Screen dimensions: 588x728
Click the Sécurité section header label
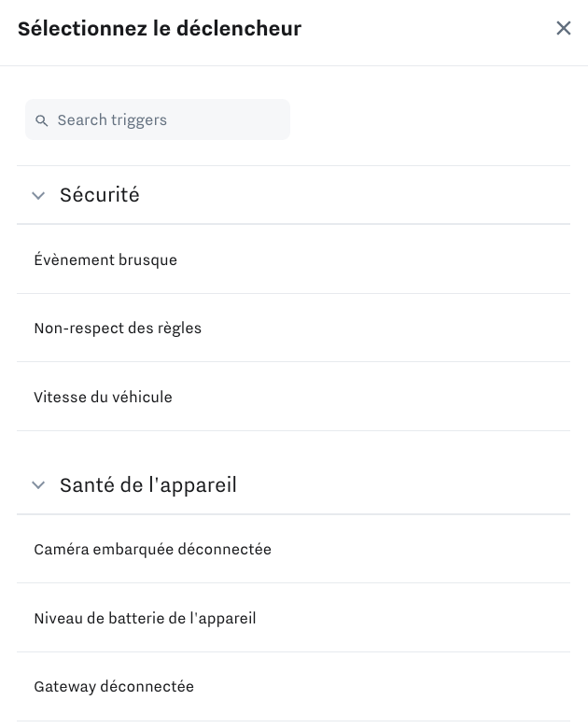[100, 195]
